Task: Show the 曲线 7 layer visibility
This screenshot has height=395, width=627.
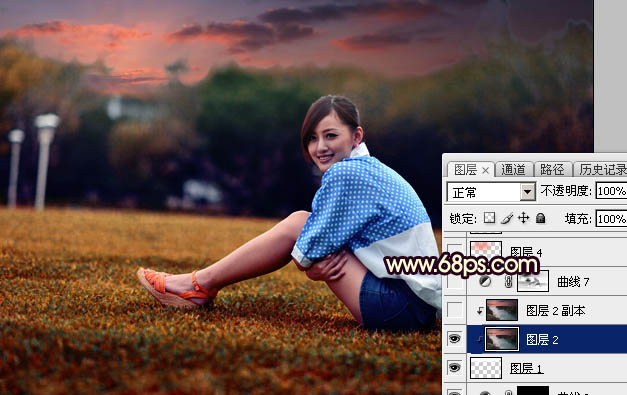Action: click(x=454, y=281)
